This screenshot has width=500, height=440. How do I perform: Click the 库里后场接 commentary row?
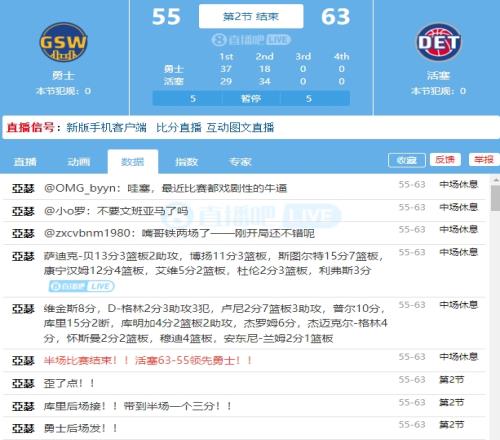click(244, 406)
